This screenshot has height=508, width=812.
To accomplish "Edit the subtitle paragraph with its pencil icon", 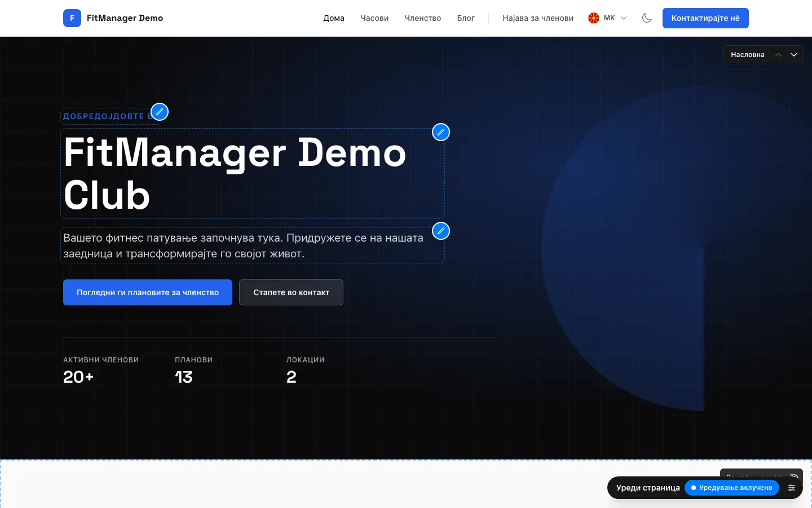I will pyautogui.click(x=441, y=231).
